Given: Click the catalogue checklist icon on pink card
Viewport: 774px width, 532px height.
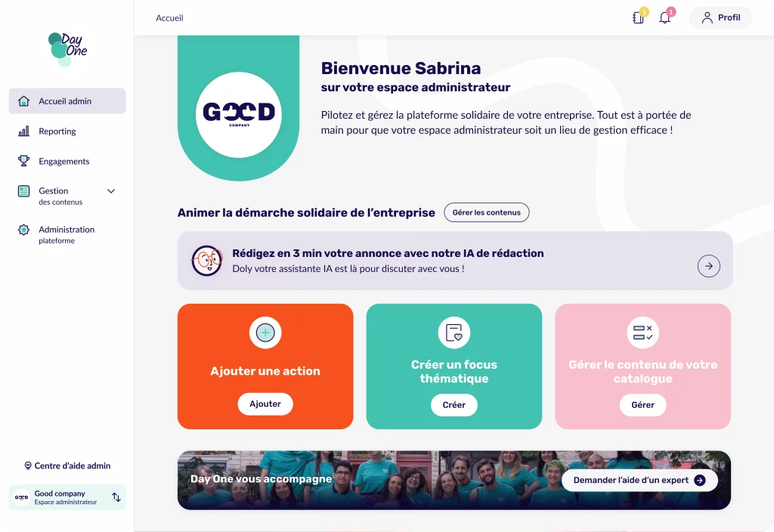Looking at the screenshot, I should [642, 332].
